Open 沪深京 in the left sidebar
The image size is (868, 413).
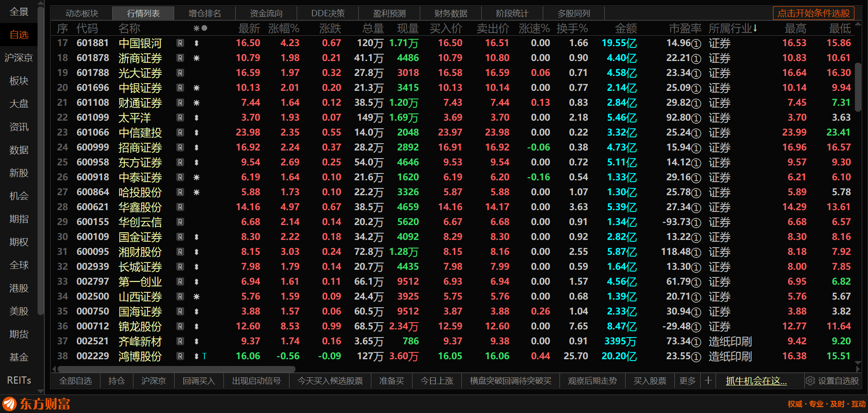point(19,58)
